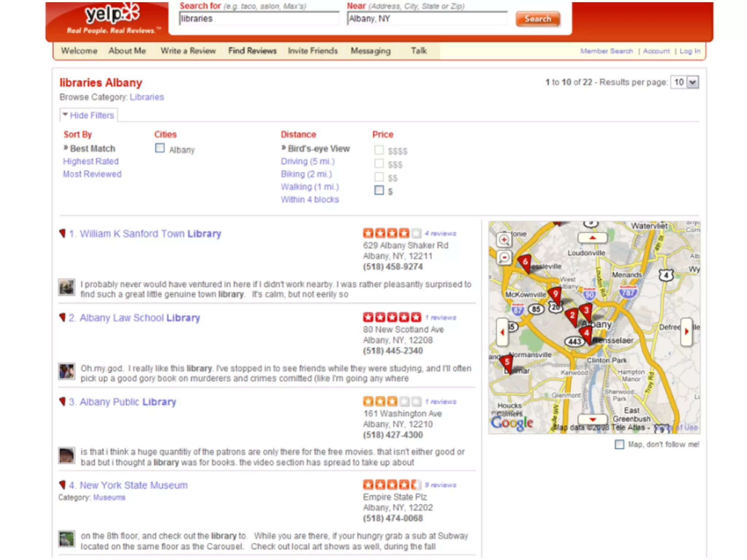Image resolution: width=747 pixels, height=560 pixels.
Task: Click the Near location input field
Action: click(x=426, y=19)
